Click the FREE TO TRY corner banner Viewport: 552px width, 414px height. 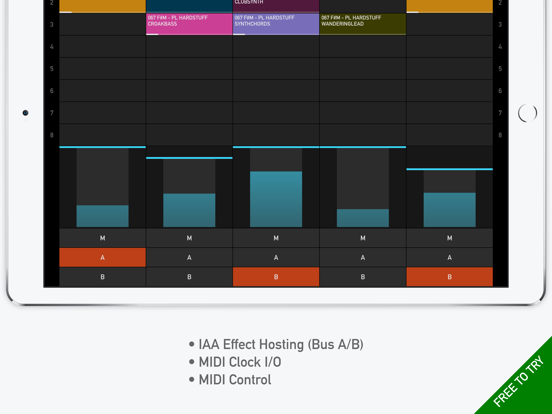pyautogui.click(x=520, y=382)
